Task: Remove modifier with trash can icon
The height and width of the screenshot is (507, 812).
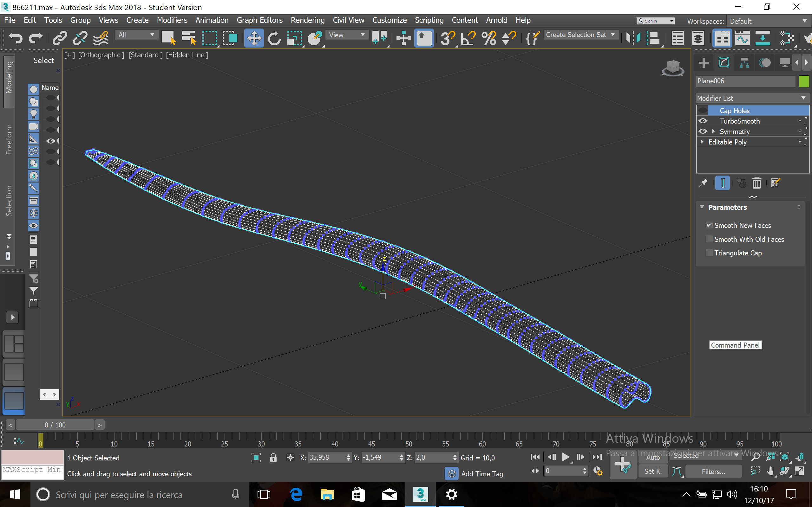Action: [756, 183]
